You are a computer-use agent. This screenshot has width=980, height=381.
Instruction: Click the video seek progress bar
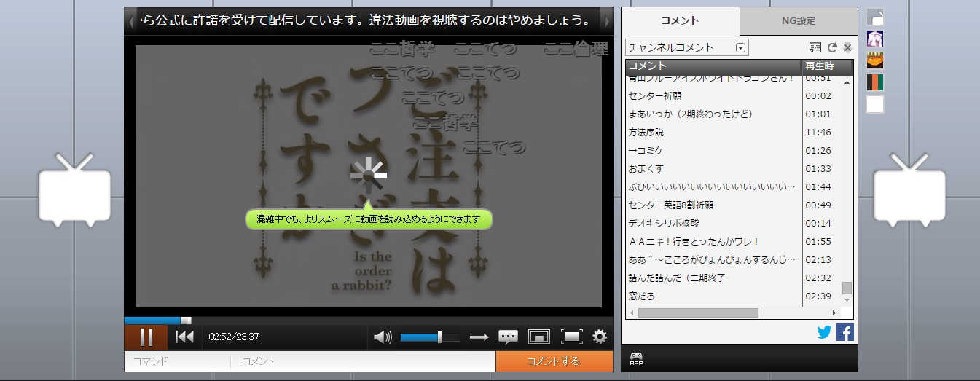369,320
